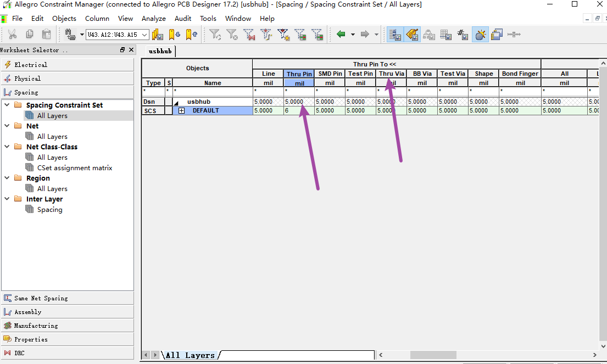The width and height of the screenshot is (607, 364).
Task: Open the Edit menu
Action: point(37,18)
